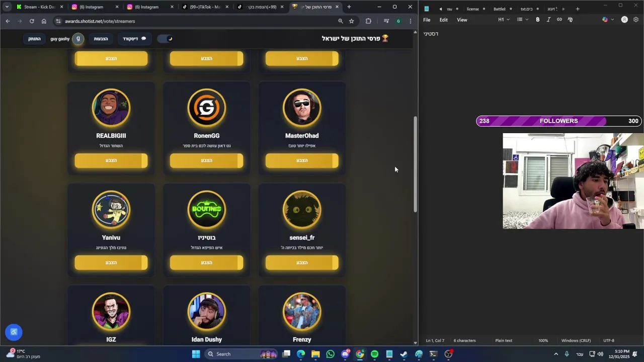Image resolution: width=644 pixels, height=362 pixels.
Task: Expand Copilot dropdown arrow in Notepad
Action: (612, 20)
